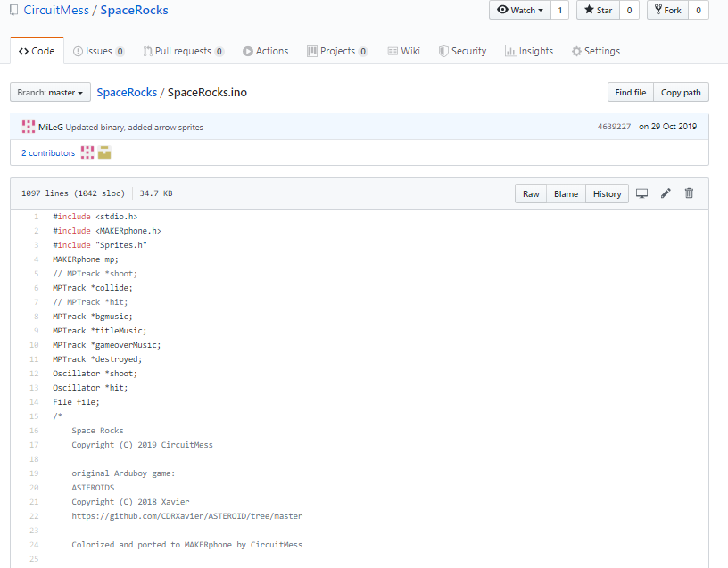Open the Projects tab
This screenshot has height=568, width=728.
pos(337,51)
